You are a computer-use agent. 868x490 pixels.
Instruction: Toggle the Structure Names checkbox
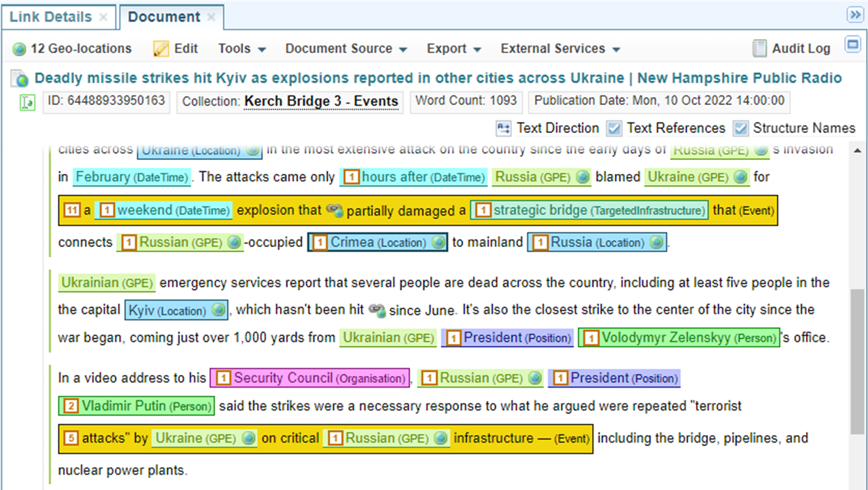(x=741, y=128)
